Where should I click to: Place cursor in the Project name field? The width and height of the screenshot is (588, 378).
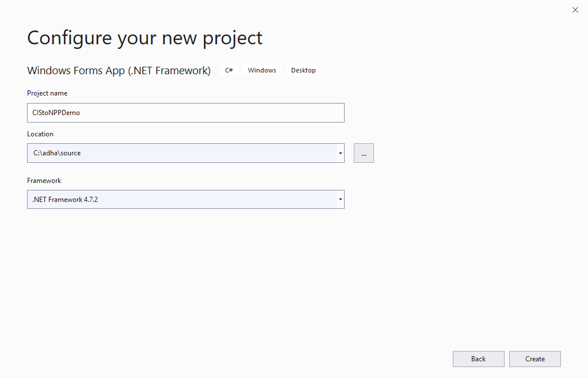[184, 112]
